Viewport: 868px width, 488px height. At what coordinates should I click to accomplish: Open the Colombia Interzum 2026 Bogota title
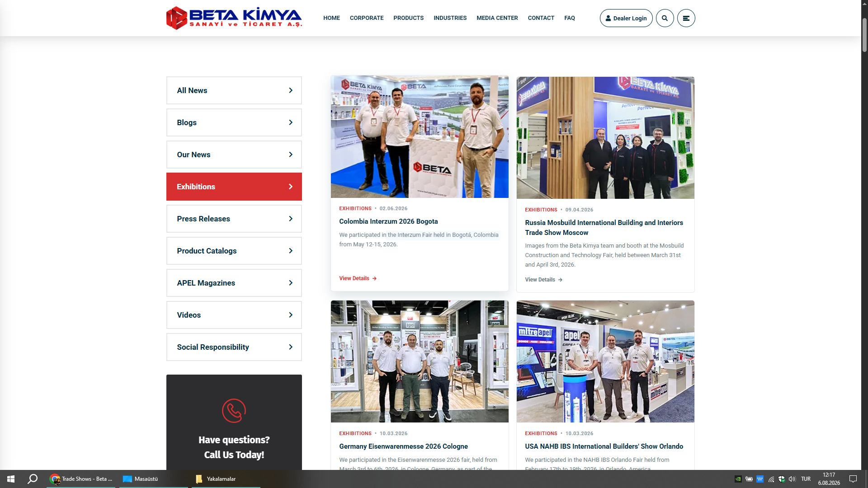[x=388, y=221]
